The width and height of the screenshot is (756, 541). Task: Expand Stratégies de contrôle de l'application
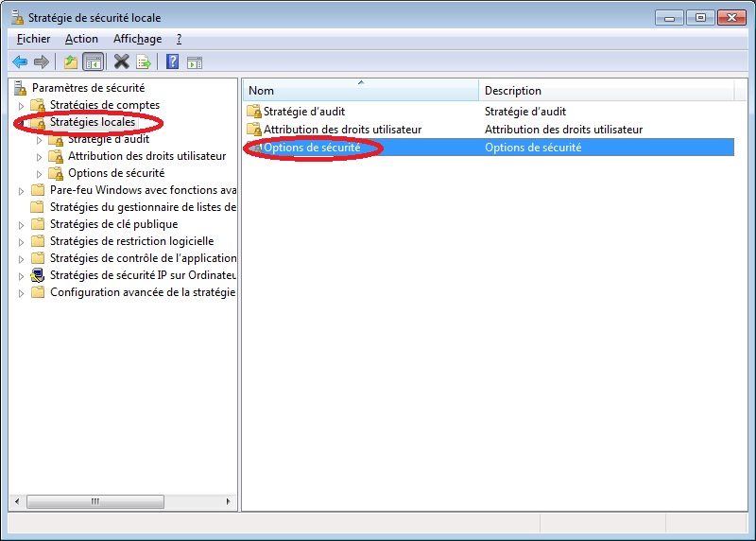pos(21,260)
